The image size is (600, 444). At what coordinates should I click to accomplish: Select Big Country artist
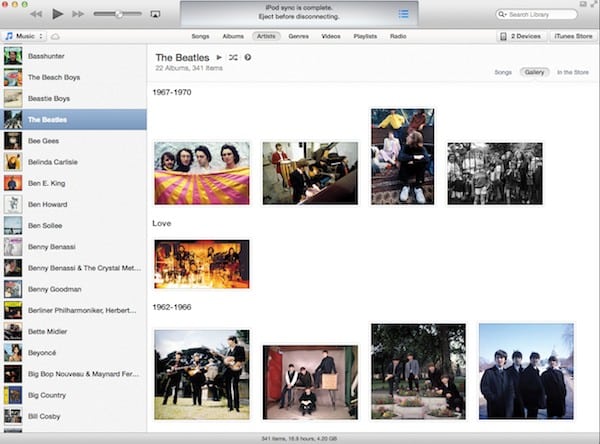(73, 395)
